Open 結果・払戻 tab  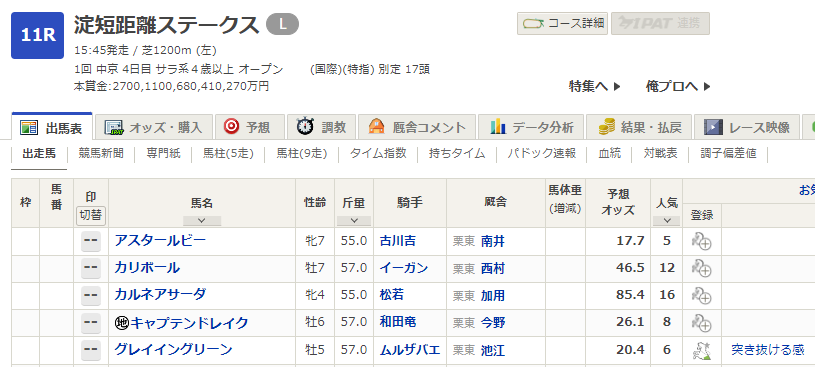coord(639,127)
